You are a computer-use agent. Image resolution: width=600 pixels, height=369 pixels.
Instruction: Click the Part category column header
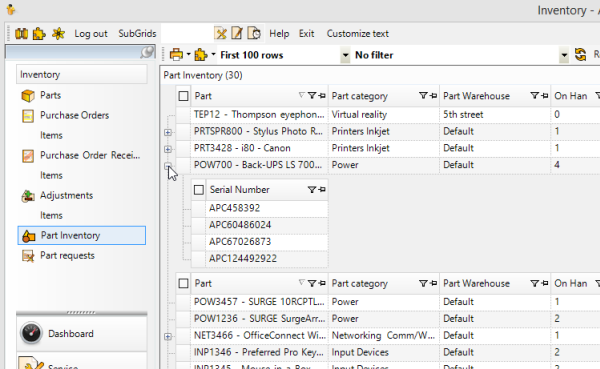(384, 96)
